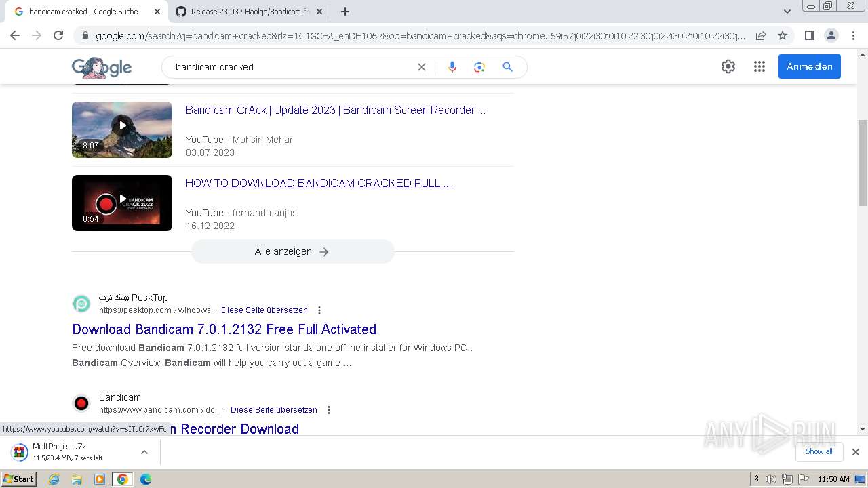Go back to the previous page
The width and height of the screenshot is (868, 488).
coord(15,35)
